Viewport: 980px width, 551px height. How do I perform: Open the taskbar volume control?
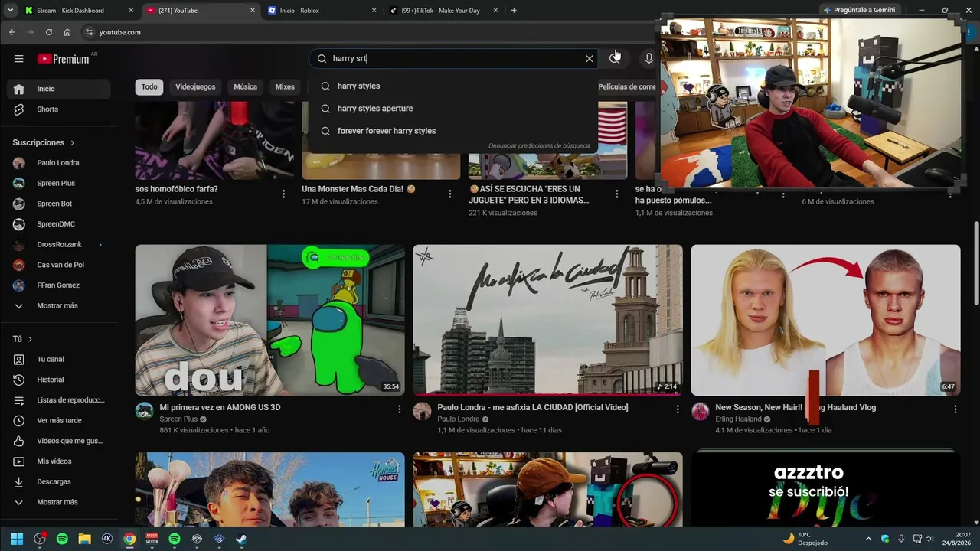coord(929,539)
